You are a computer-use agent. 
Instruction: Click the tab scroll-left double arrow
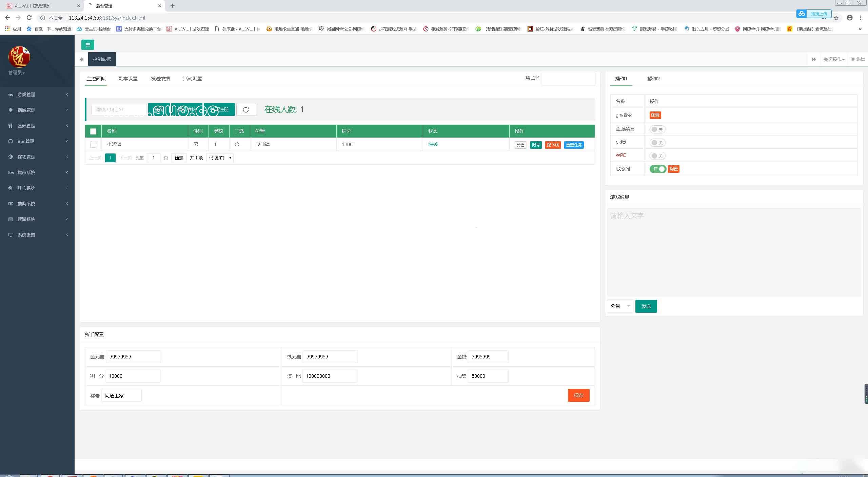point(81,59)
